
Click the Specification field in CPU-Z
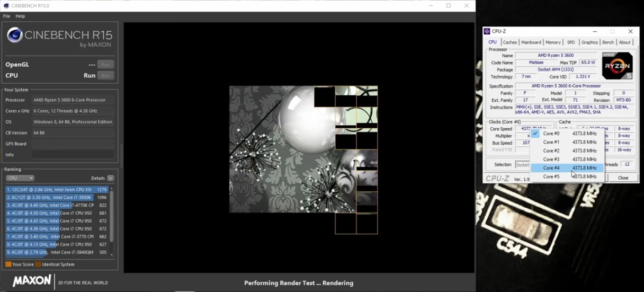(x=575, y=86)
